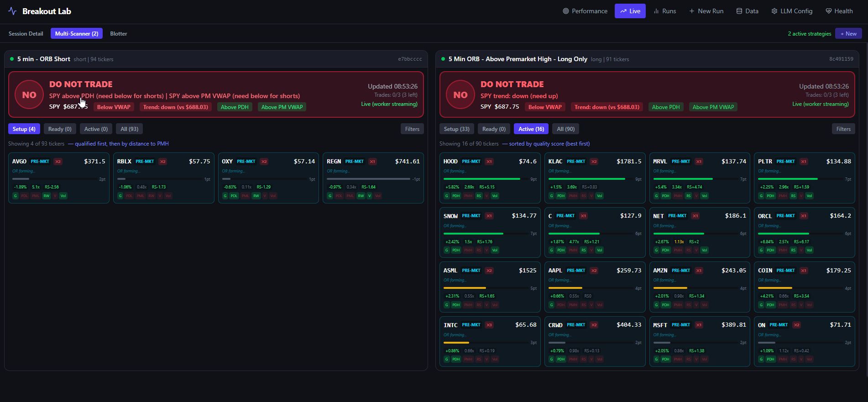Image resolution: width=868 pixels, height=402 pixels.
Task: Click the NO circle in the Long Only panel
Action: 460,95
